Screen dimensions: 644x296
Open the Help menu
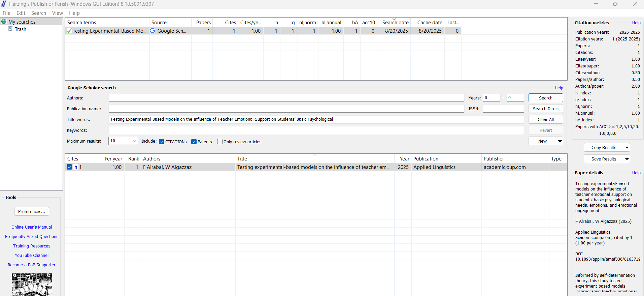74,13
